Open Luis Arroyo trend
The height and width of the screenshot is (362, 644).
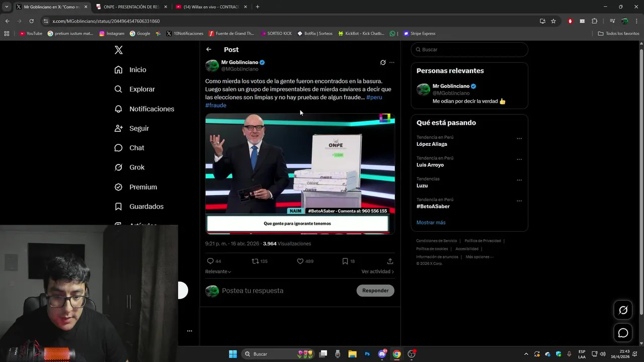(x=430, y=165)
